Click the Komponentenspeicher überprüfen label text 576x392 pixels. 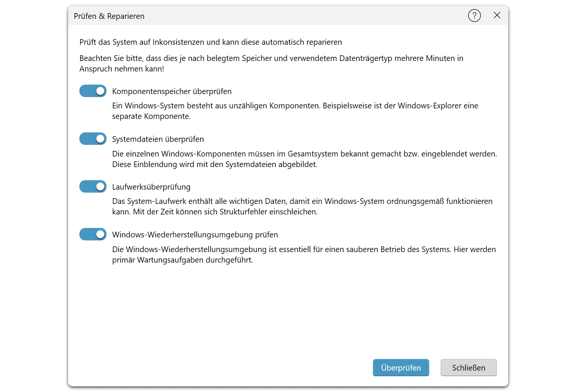tap(172, 91)
